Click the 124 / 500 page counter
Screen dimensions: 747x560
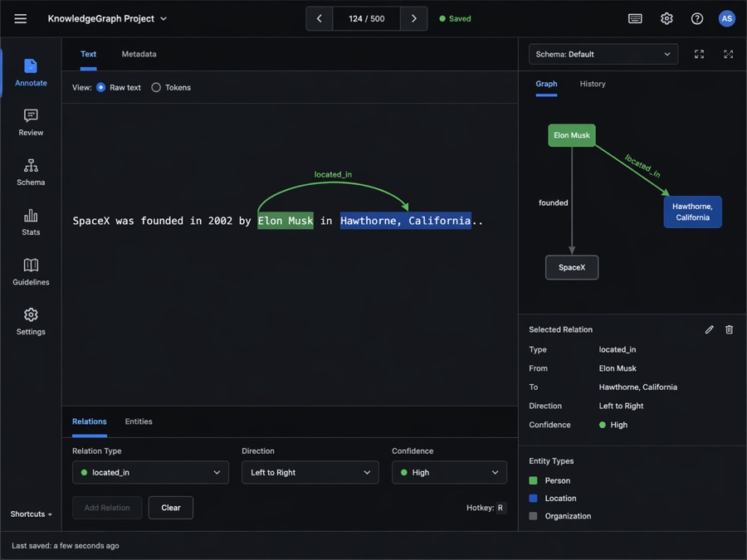366,18
